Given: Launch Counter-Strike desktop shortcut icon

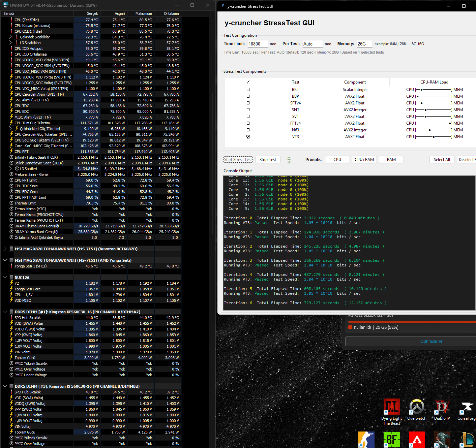Looking at the screenshot, I should tap(366, 440).
